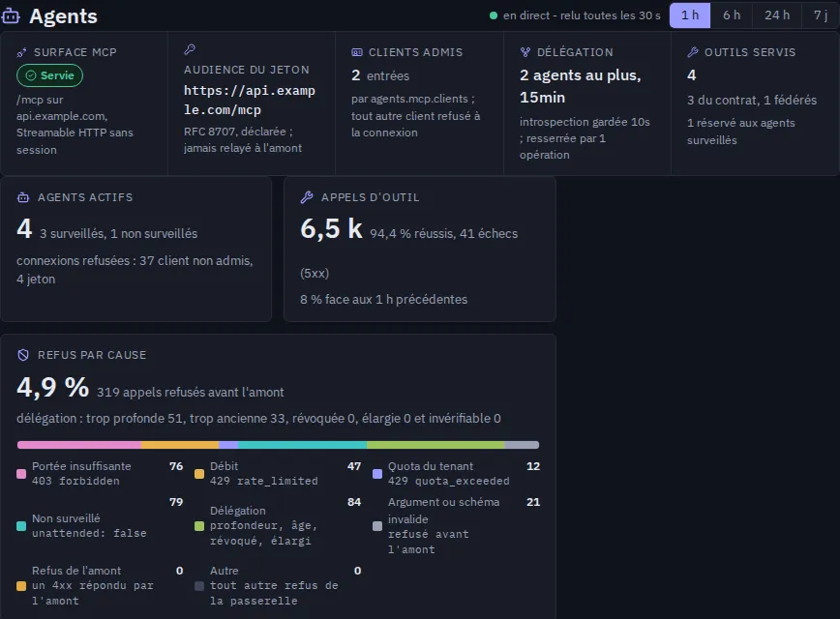Click the green live status dot
This screenshot has height=619, width=840.
[x=494, y=15]
